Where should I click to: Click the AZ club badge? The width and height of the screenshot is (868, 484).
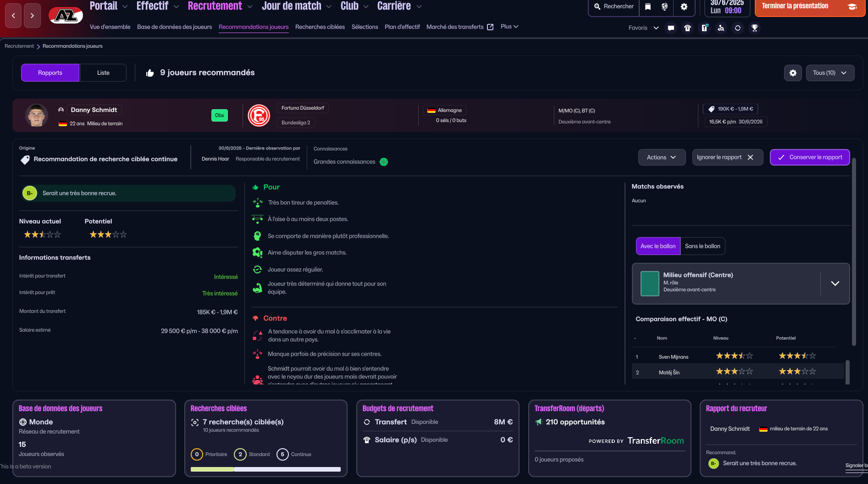(66, 16)
